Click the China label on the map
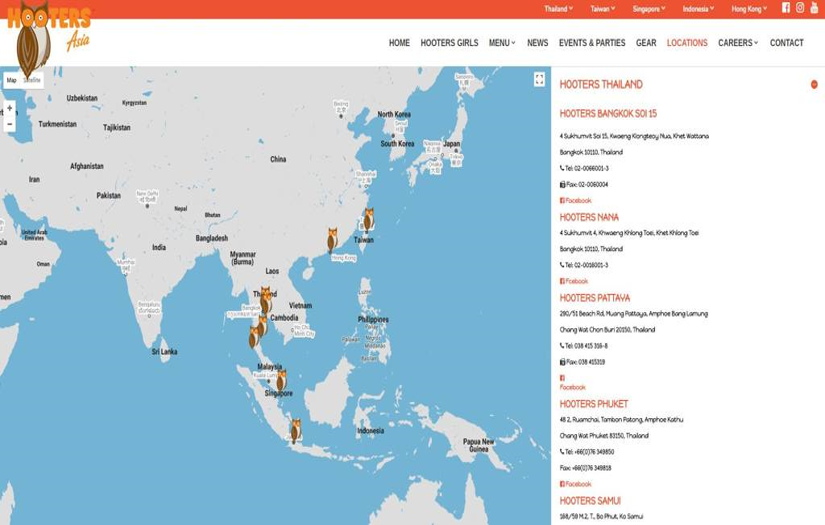The height and width of the screenshot is (525, 825). tap(278, 159)
